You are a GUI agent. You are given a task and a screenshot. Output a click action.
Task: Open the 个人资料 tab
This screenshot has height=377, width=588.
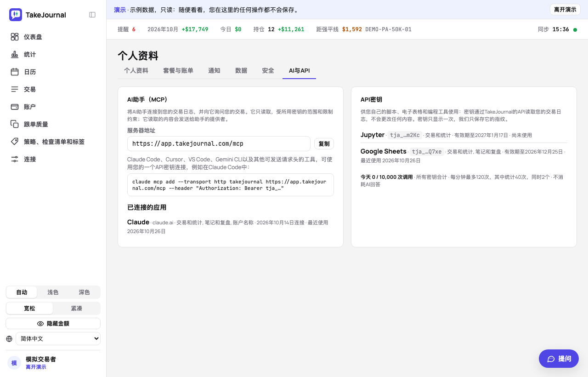tap(136, 71)
